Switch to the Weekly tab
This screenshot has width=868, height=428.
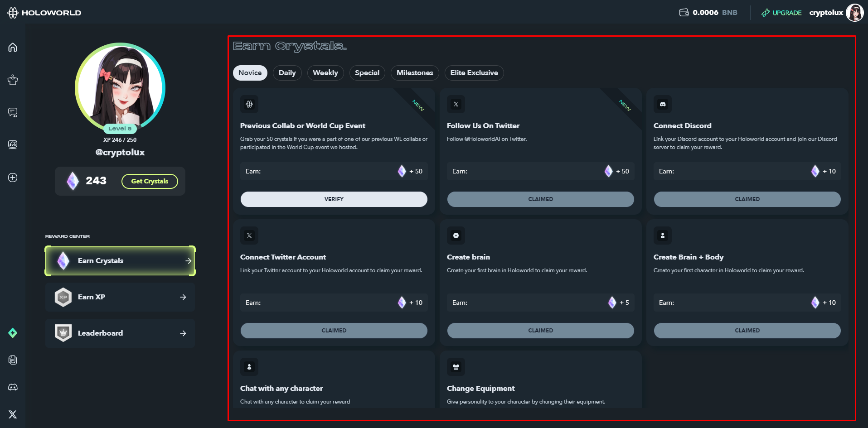tap(325, 73)
